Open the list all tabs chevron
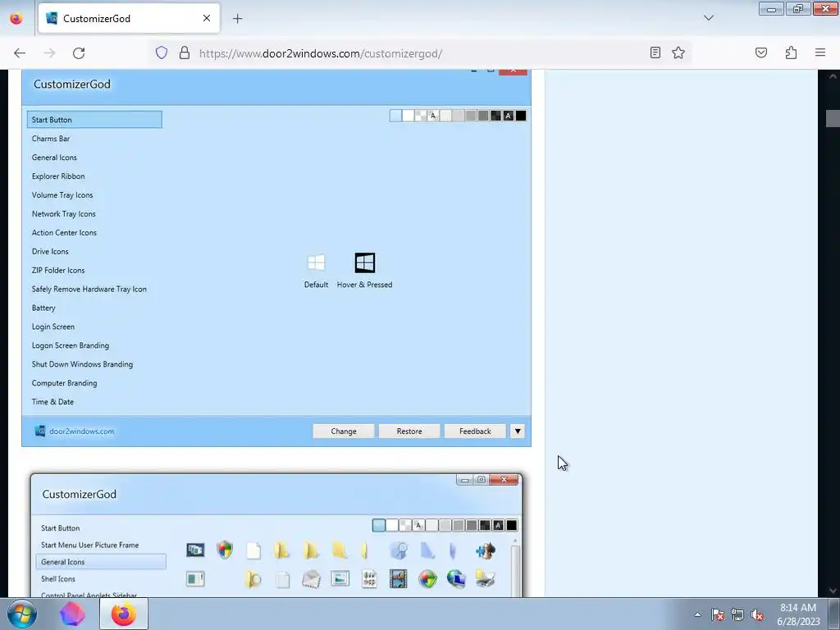The height and width of the screenshot is (630, 840). point(708,18)
